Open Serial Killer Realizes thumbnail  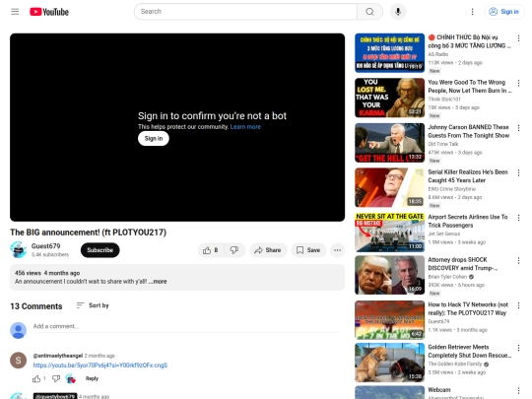pos(389,187)
